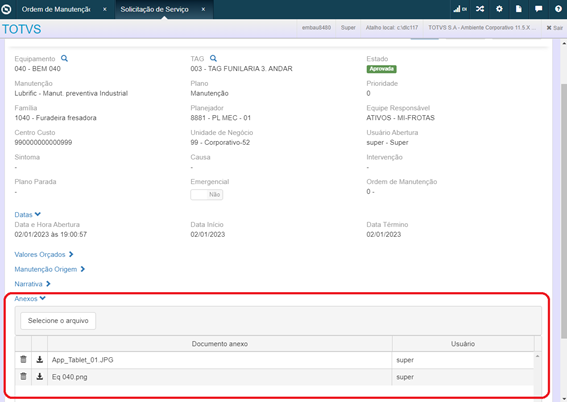This screenshot has width=567, height=402.
Task: Click the TOTVS brand title
Action: [x=22, y=29]
